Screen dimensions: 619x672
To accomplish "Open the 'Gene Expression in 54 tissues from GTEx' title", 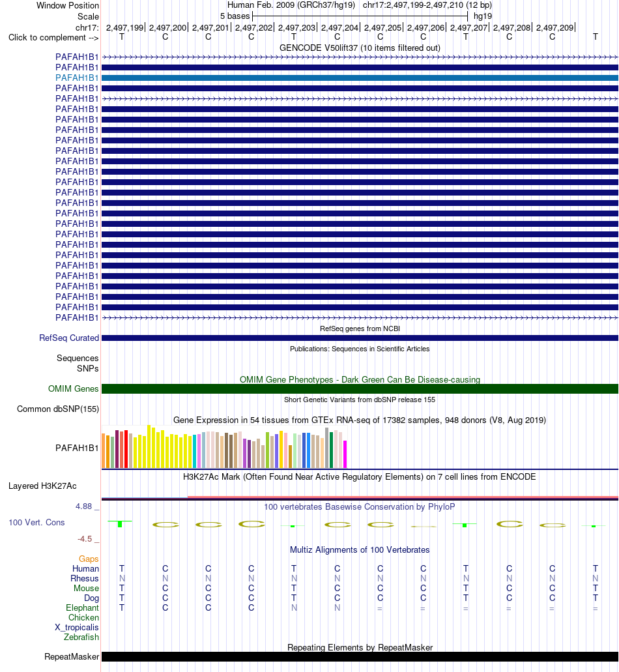I will pyautogui.click(x=360, y=420).
